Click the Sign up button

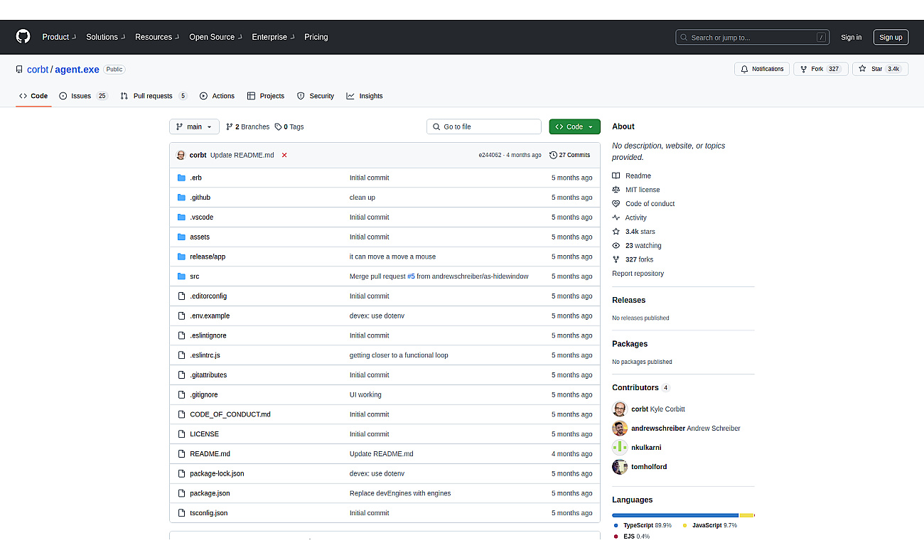pyautogui.click(x=891, y=38)
